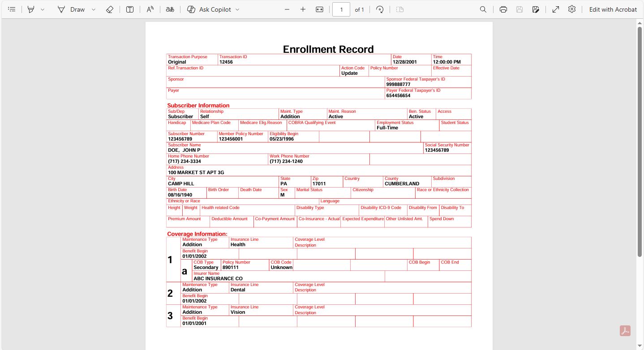Click Member Policy Number 123456001
This screenshot has width=644, height=350.
click(231, 139)
